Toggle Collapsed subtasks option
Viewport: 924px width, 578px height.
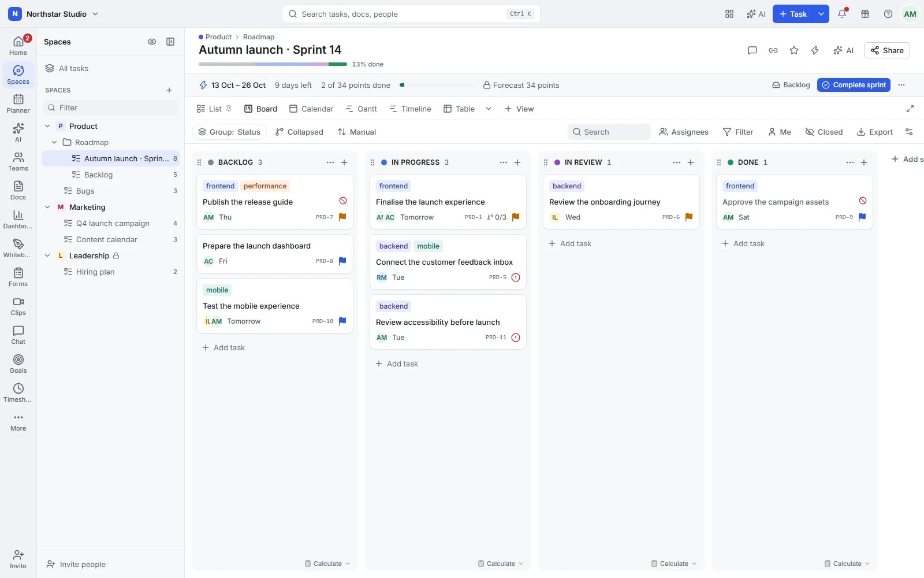tap(299, 132)
